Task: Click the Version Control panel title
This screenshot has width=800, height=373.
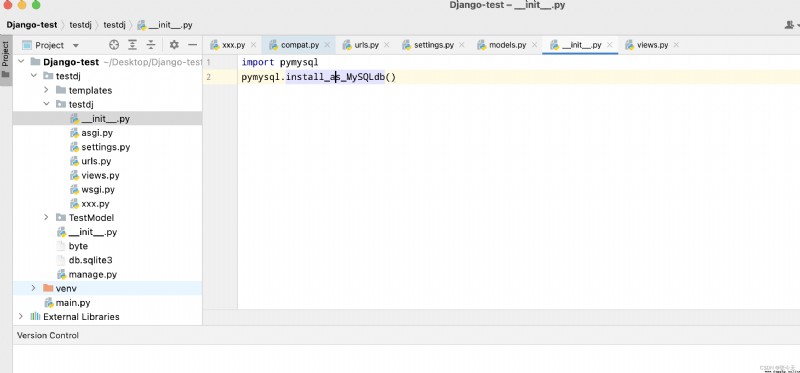Action: [48, 335]
